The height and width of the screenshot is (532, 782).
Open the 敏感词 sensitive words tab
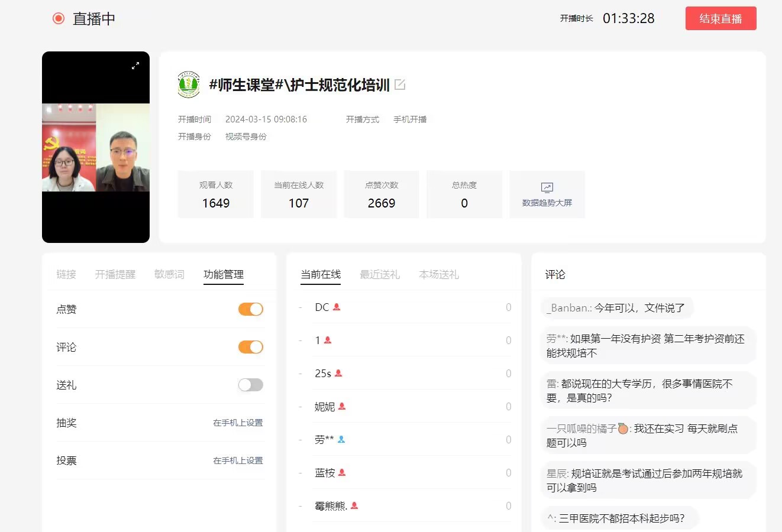point(169,274)
